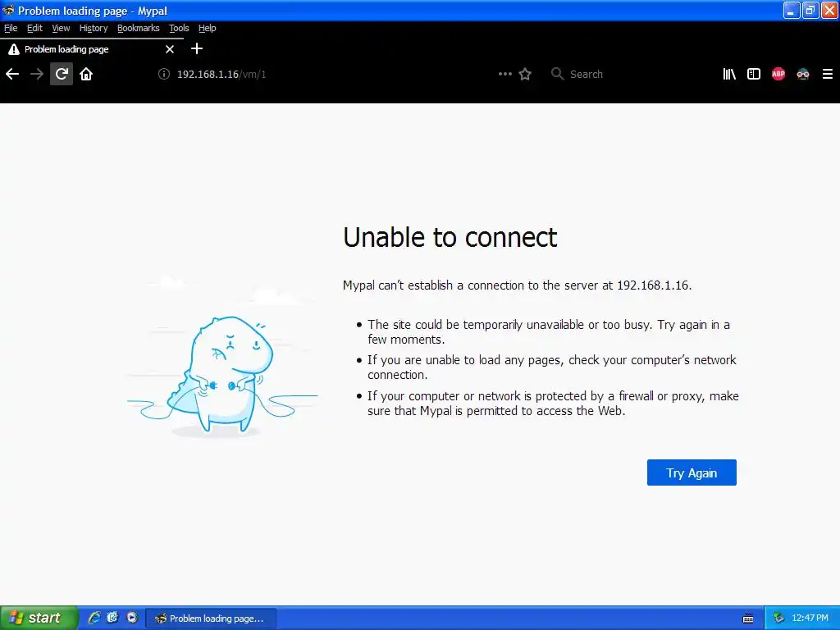Click the on-screen keyboard tray icon
Screen dimensions: 840x630
748,619
